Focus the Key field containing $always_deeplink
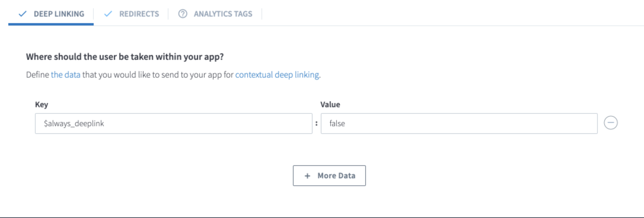The image size is (644, 218). pos(173,124)
